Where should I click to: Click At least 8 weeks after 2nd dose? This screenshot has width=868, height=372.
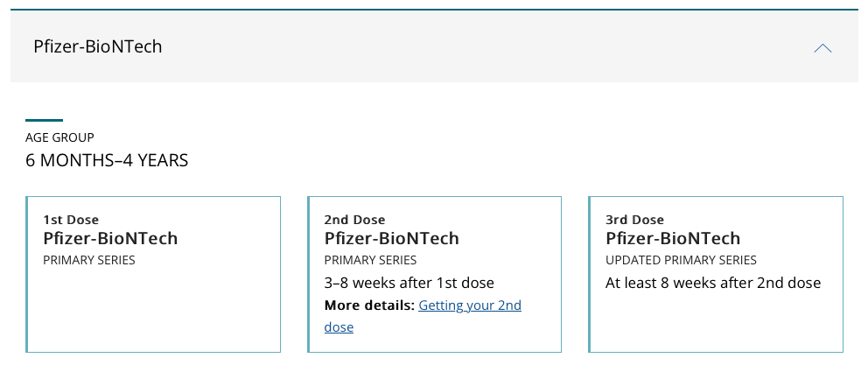(x=713, y=283)
